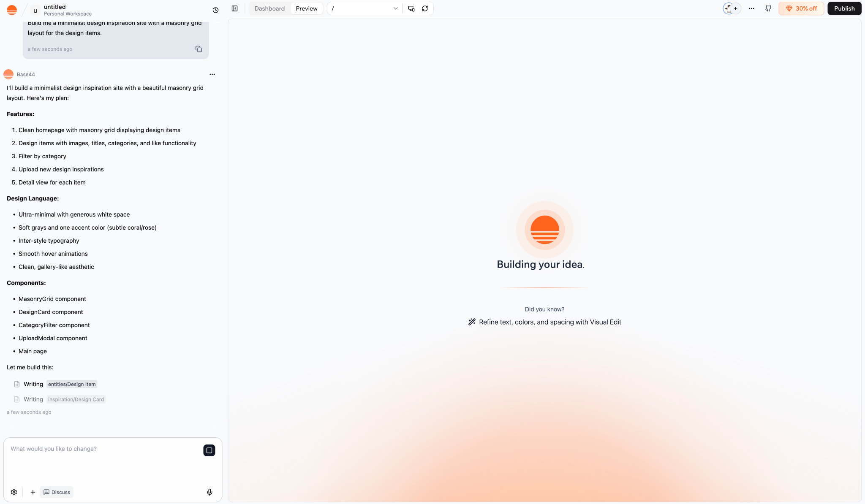The width and height of the screenshot is (865, 504).
Task: Click the file icon beside inspiration/Design Card
Action: point(17,399)
